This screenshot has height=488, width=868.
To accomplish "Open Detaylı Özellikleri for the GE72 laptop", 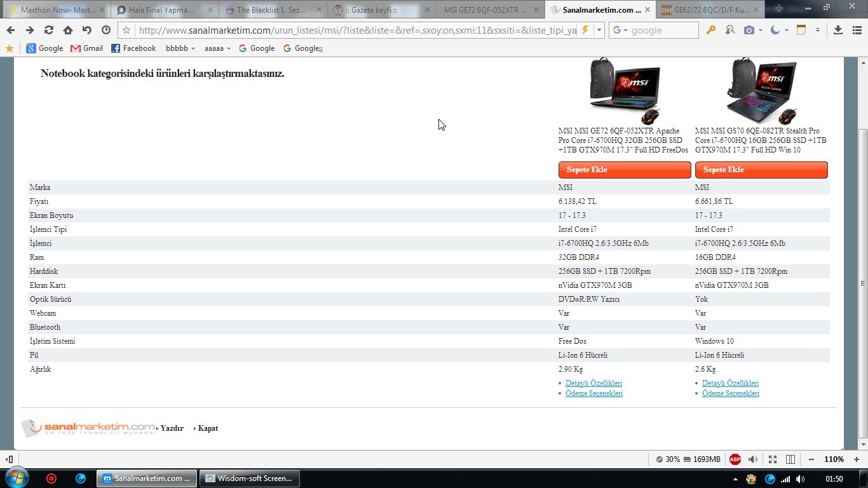I will tap(593, 383).
